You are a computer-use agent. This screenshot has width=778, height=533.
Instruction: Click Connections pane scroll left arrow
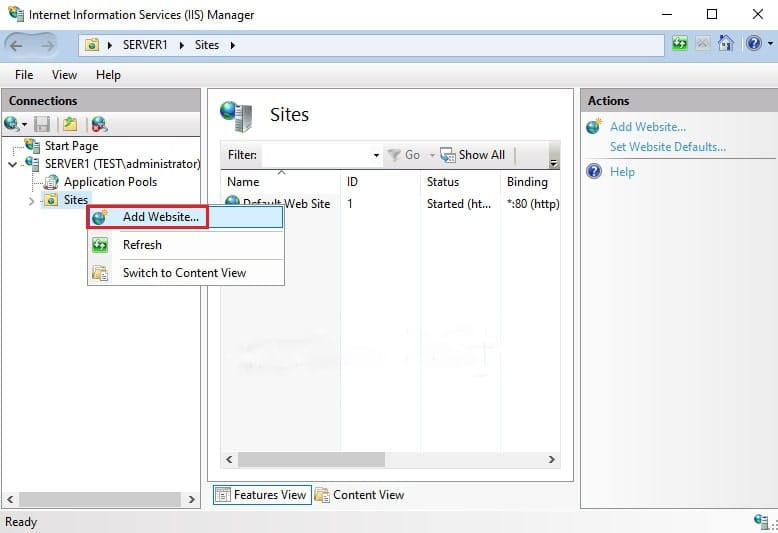(x=10, y=499)
